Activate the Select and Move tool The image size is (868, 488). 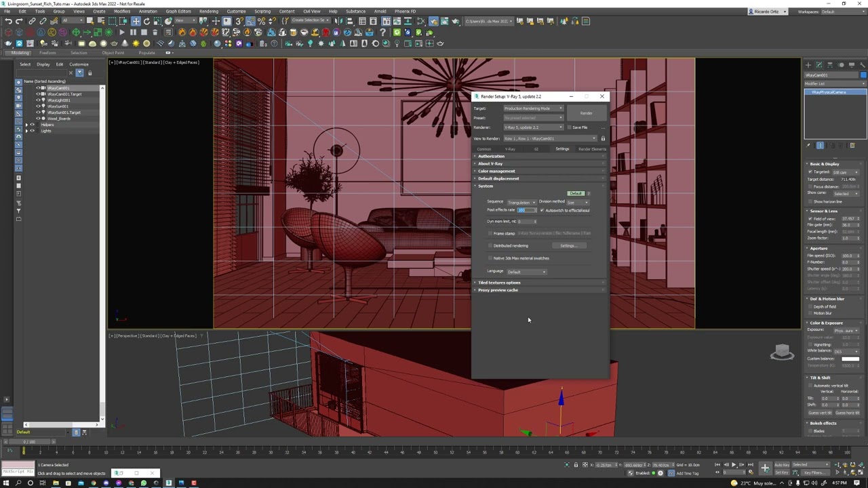click(136, 21)
